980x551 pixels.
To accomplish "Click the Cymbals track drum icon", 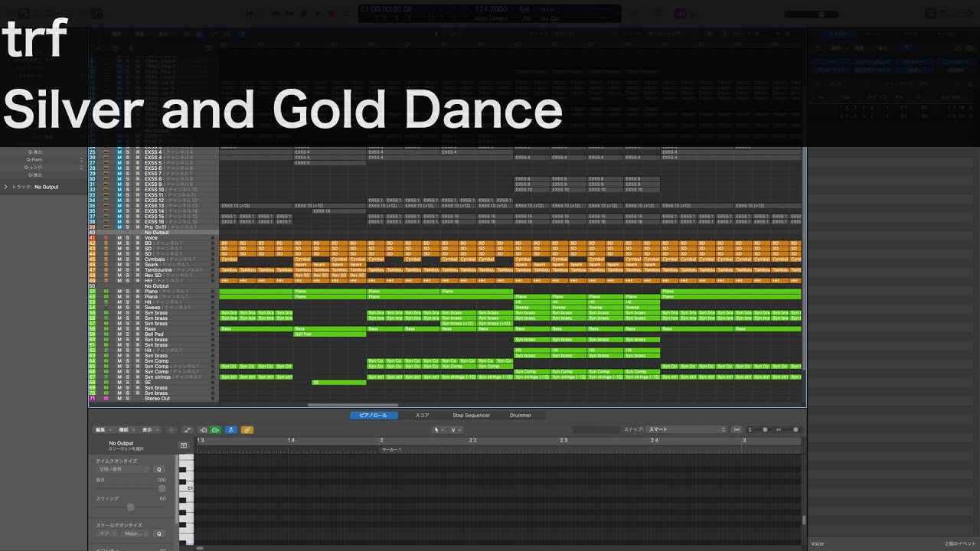I will click(106, 259).
